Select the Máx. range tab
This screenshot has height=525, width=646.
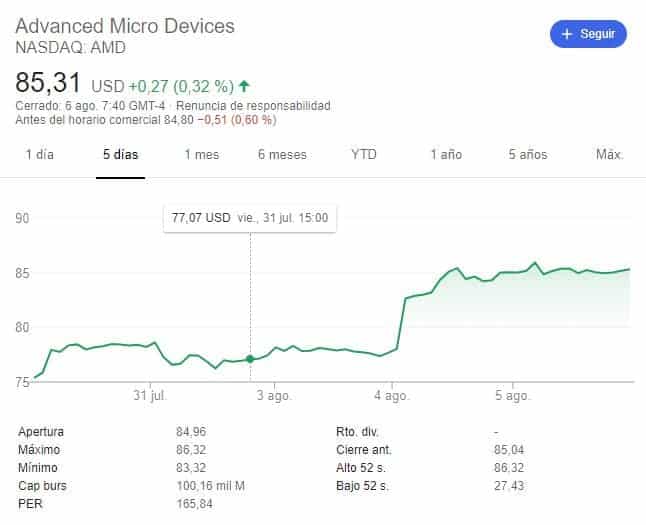tap(609, 155)
